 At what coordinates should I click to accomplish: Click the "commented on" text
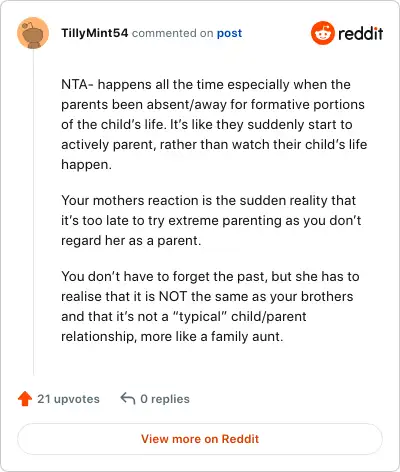[172, 33]
